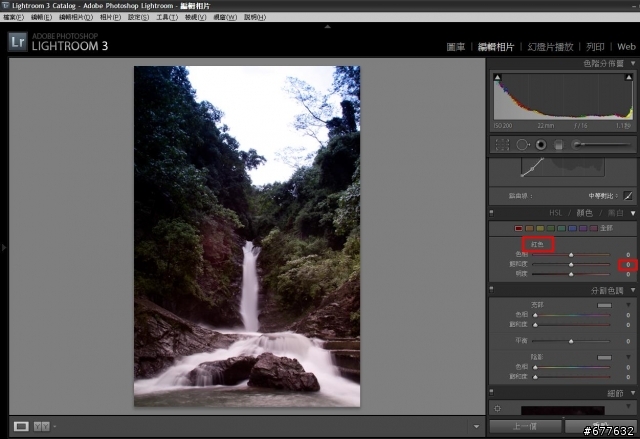This screenshot has width=640, height=439.
Task: Hide the top module picker panel arrow
Action: (x=327, y=27)
